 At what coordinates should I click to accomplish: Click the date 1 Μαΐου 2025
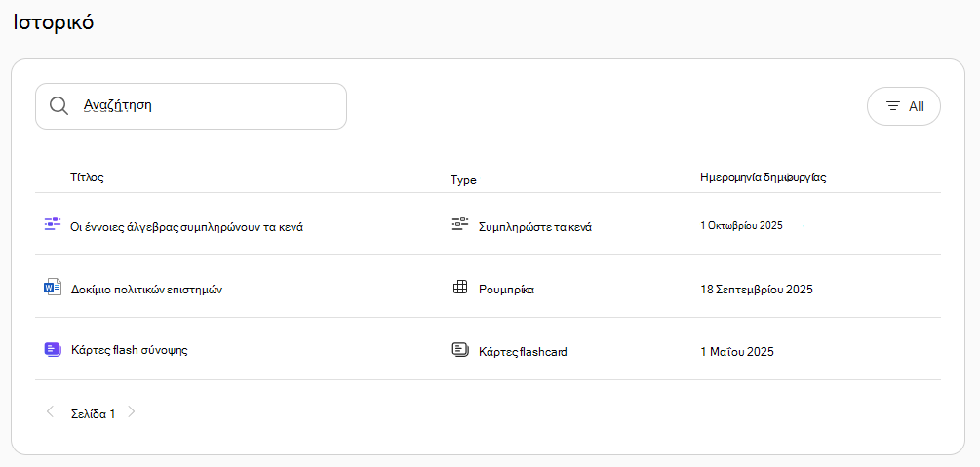737,352
